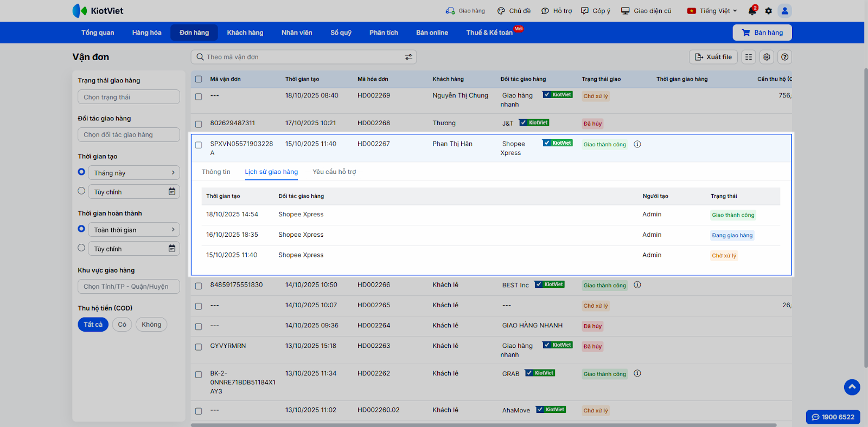This screenshot has width=868, height=427.
Task: Click the Xuất file button
Action: (x=713, y=57)
